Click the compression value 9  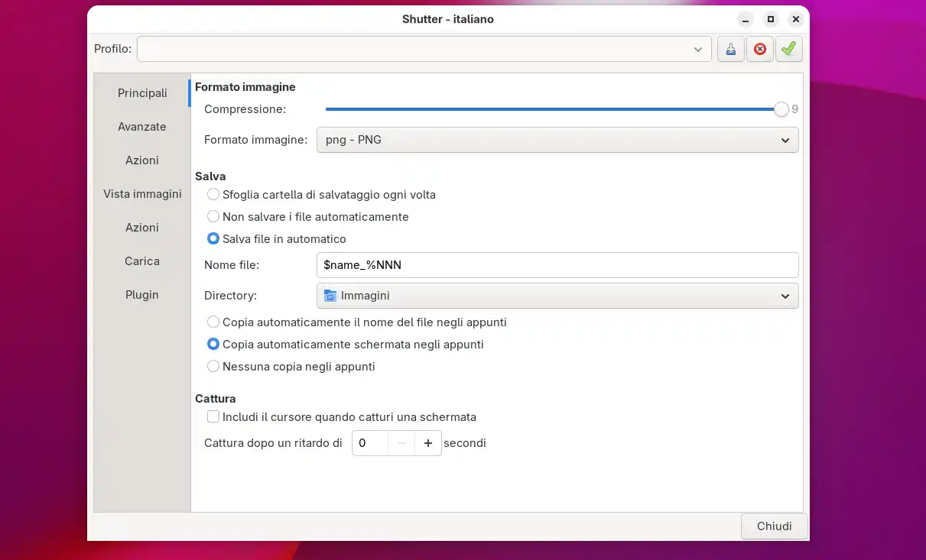click(795, 109)
